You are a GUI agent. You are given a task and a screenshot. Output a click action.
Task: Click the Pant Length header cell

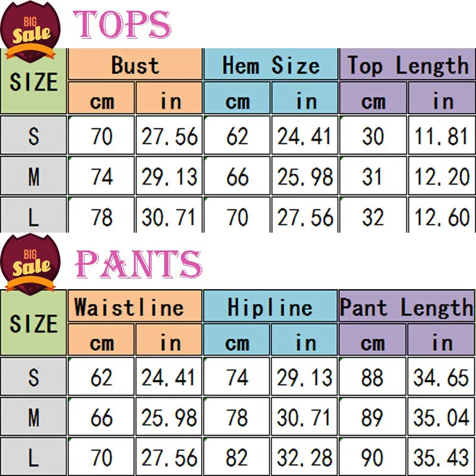(407, 306)
